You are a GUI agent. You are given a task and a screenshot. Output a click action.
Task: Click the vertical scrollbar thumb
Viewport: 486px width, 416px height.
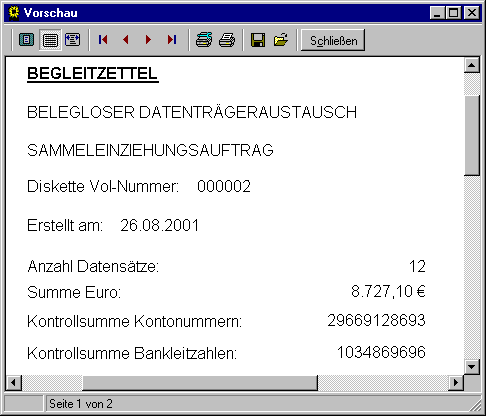click(x=472, y=135)
